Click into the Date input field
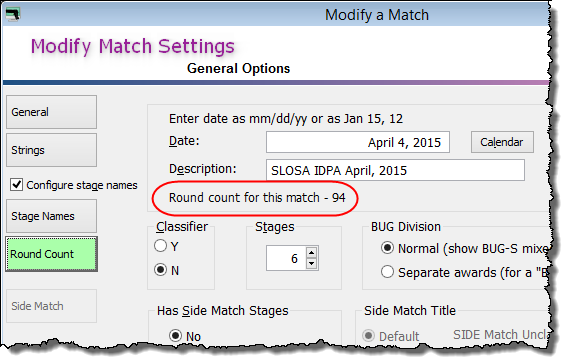Screen dimensions: 569x364 tap(358, 142)
